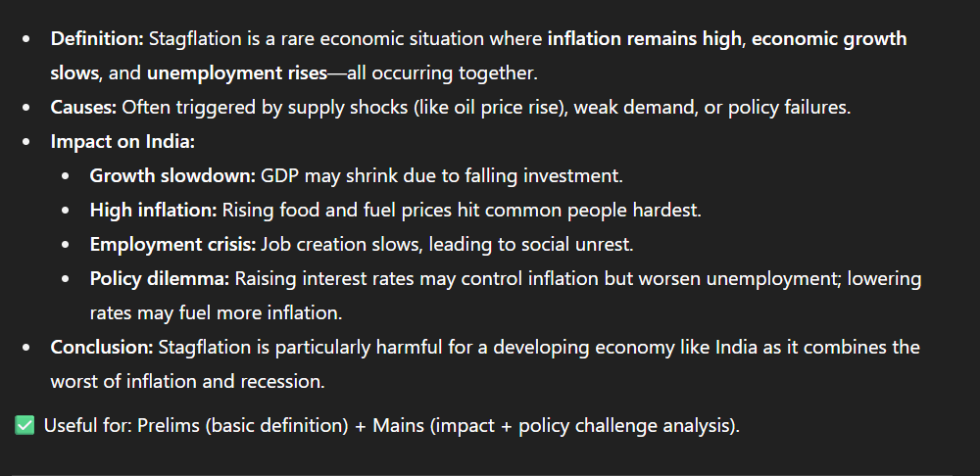Click the bullet point before 'Definition:'
The height and width of the screenshot is (476, 980).
pyautogui.click(x=25, y=39)
